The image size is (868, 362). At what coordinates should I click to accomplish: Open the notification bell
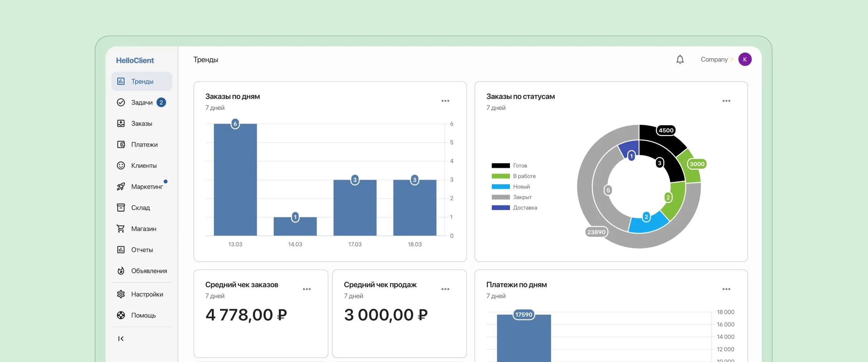[x=680, y=59]
